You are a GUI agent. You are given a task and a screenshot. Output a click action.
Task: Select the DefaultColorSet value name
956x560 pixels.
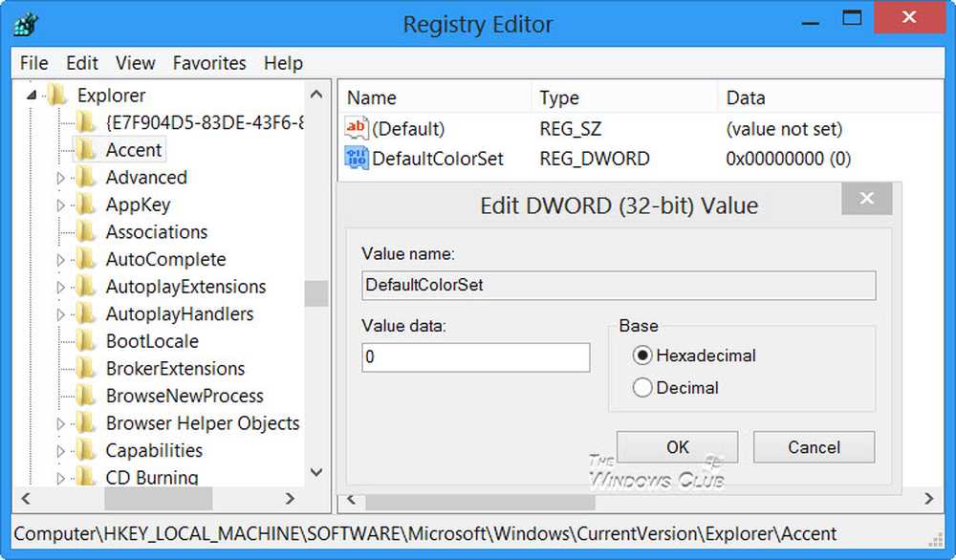pyautogui.click(x=438, y=159)
